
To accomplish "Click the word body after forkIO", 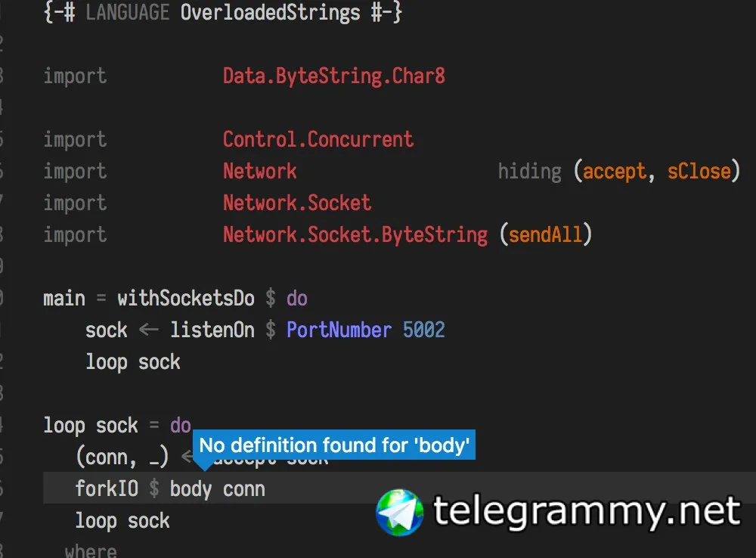I will pyautogui.click(x=191, y=489).
